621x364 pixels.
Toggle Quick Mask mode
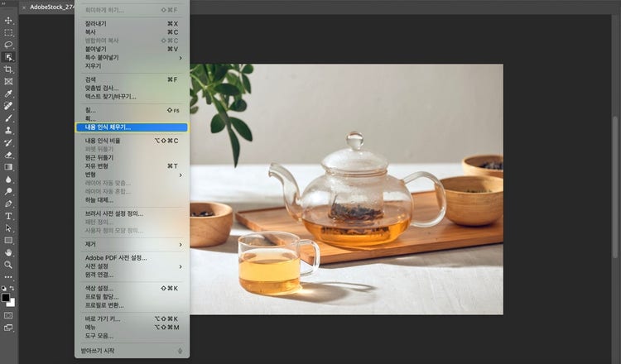[8, 315]
